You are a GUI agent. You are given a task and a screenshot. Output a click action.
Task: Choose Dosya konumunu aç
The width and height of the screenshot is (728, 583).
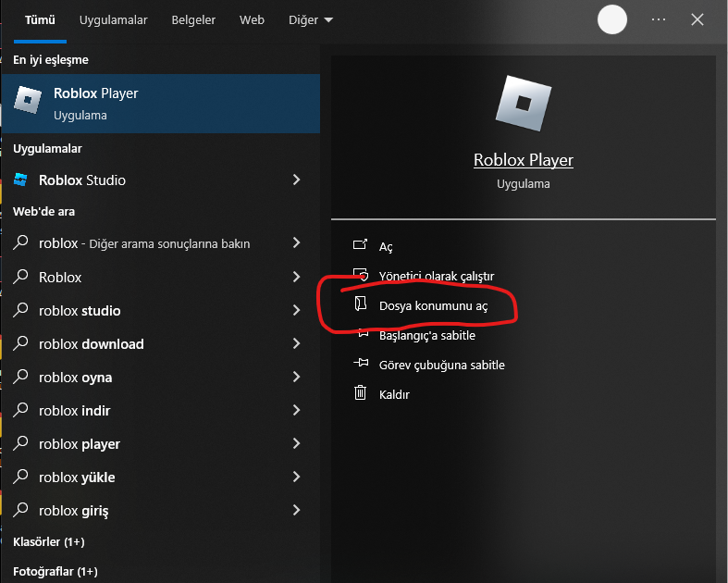(433, 305)
